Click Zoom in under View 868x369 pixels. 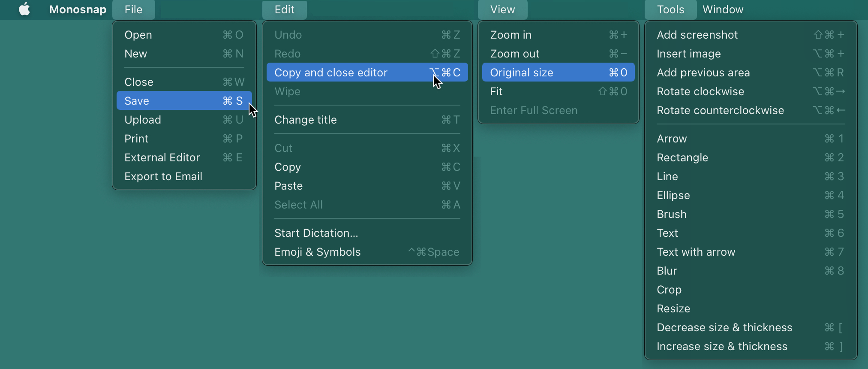[x=558, y=35]
